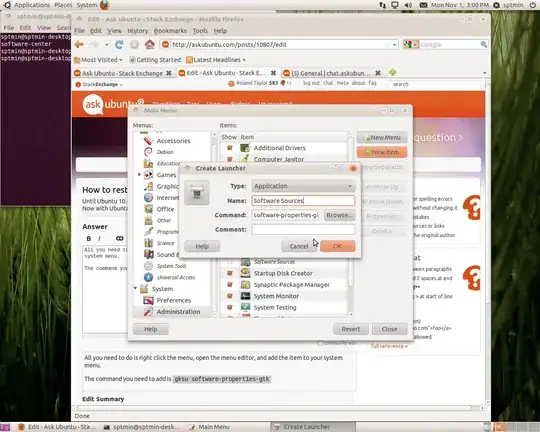Open the volume control in top panel
Viewport: 540px width, 432px height.
408,5
